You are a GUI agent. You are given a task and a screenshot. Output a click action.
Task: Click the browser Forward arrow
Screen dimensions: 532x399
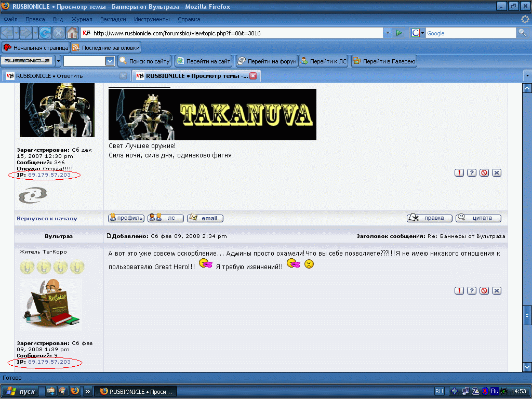(x=26, y=33)
